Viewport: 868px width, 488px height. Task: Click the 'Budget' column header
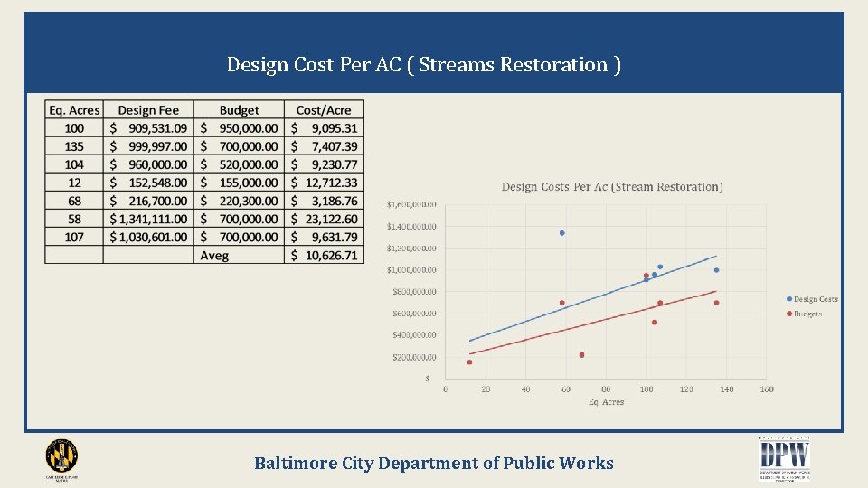click(x=239, y=109)
